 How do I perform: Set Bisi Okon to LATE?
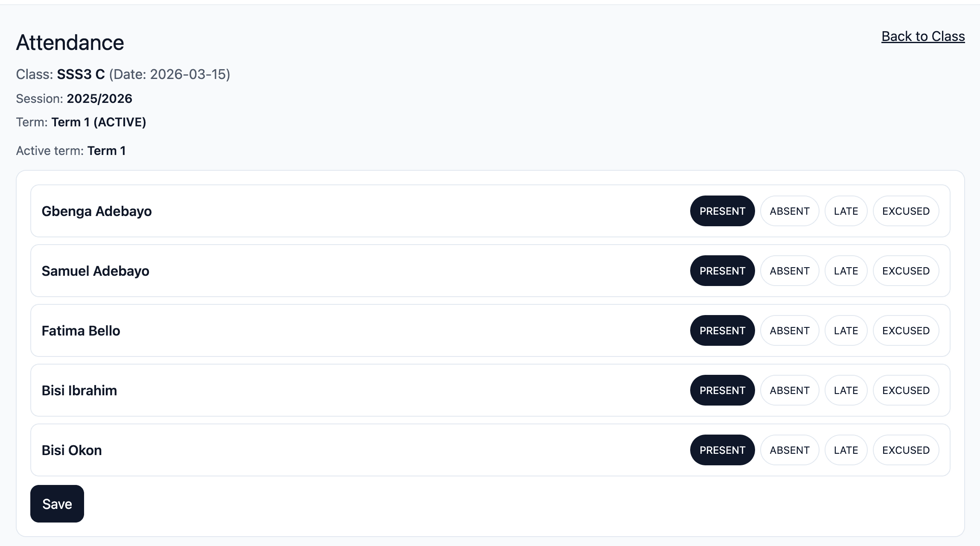point(846,450)
